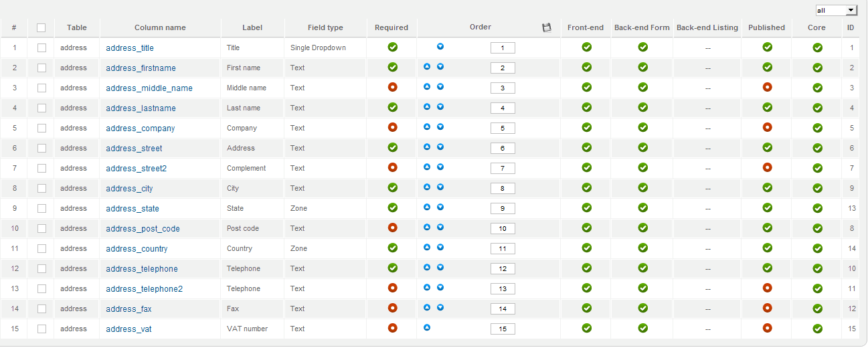Viewport: 868px width, 352px height.
Task: Check the select-all checkbox in header
Action: 41,28
